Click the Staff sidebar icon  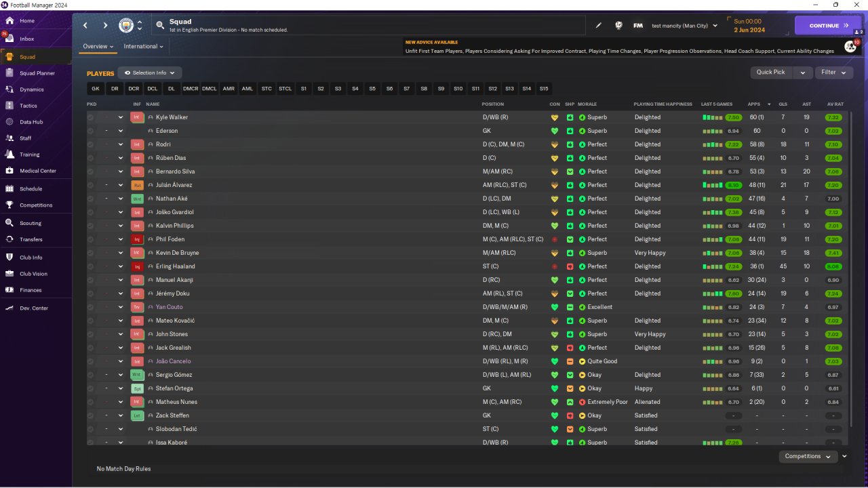[x=9, y=138]
